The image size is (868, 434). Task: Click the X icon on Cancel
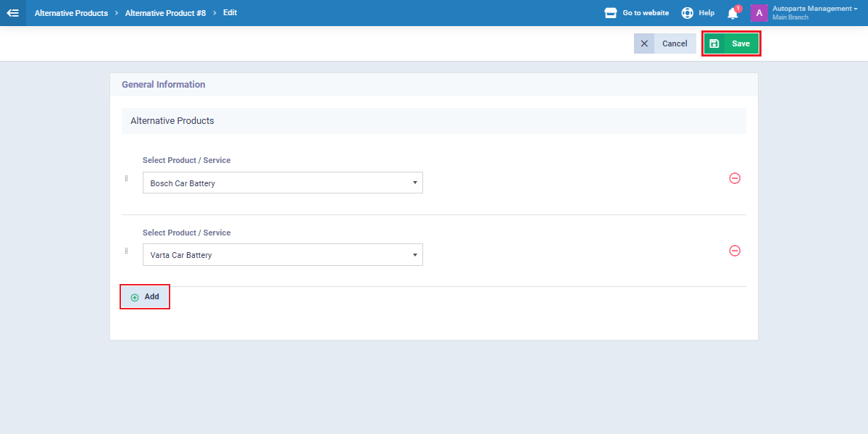644,43
